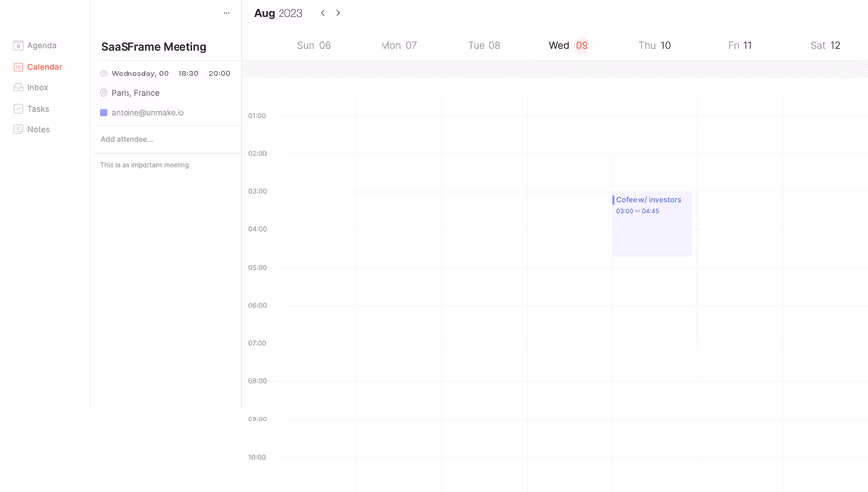Click the 05:00 time label
Image resolution: width=868 pixels, height=492 pixels.
(x=257, y=268)
